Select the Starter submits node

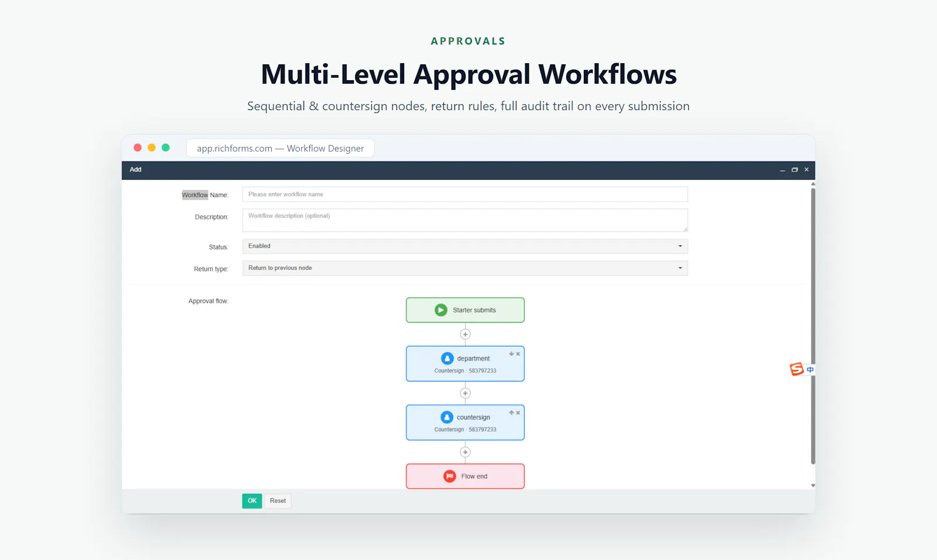pos(465,310)
